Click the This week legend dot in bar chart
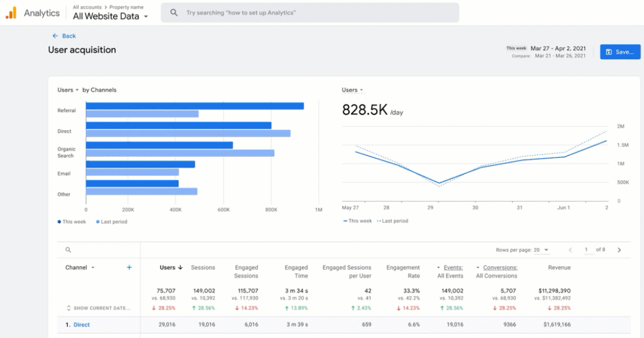 [x=59, y=222]
